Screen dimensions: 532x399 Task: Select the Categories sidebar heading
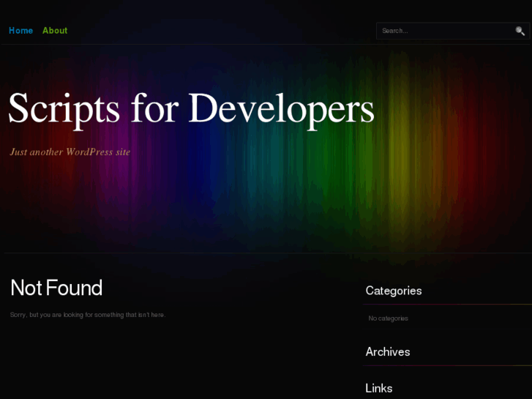394,291
